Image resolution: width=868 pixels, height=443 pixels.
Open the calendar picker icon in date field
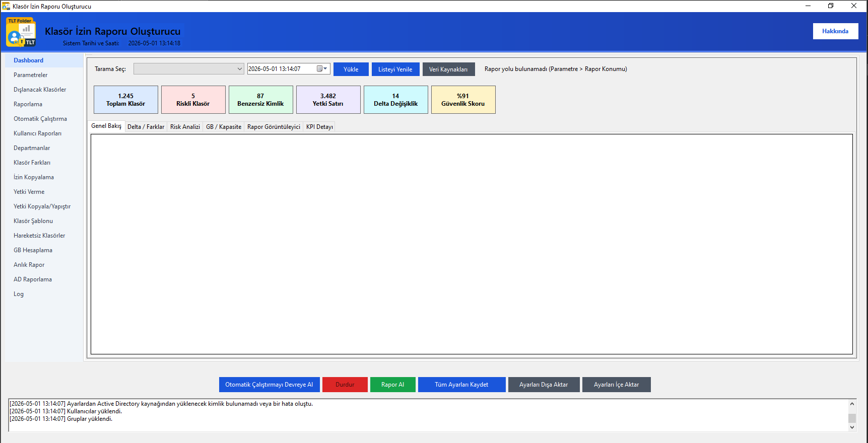pos(322,69)
